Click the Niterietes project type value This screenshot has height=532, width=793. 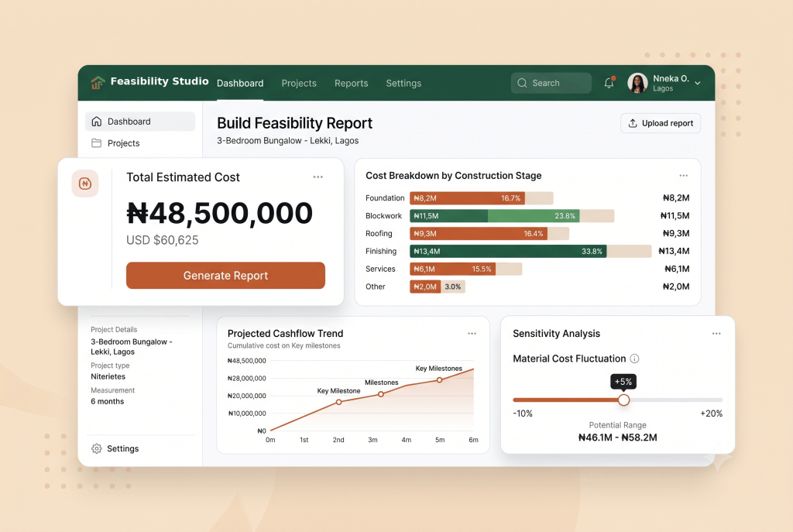click(108, 377)
